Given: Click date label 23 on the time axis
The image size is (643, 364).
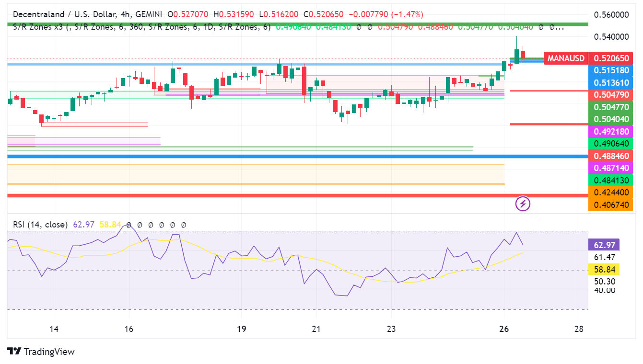Looking at the screenshot, I should 391,329.
